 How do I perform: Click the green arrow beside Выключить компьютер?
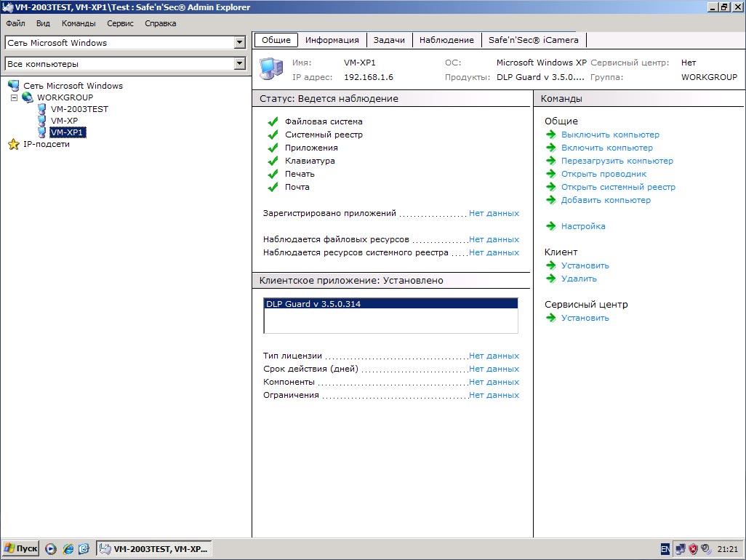click(x=551, y=135)
